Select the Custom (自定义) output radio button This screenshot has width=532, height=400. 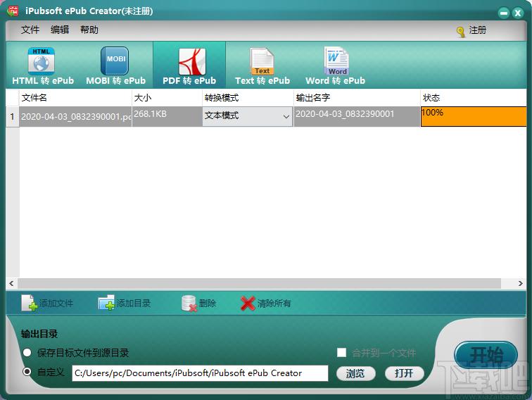[27, 372]
